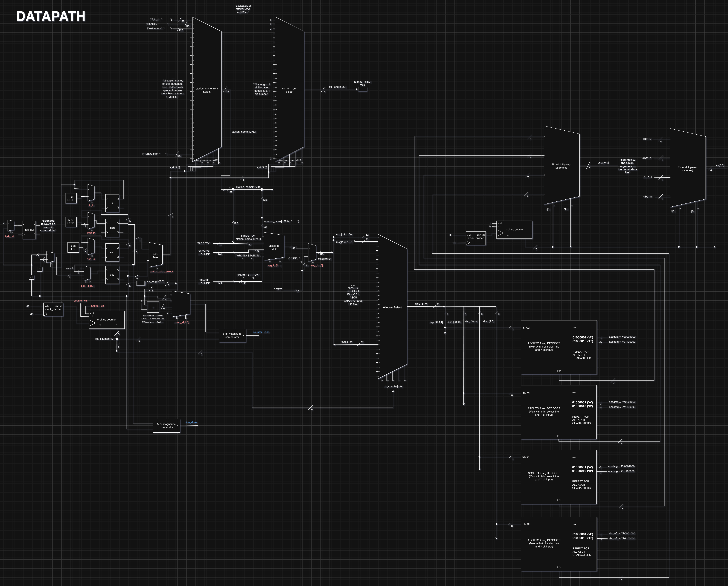Click the pos_ld[1:0] control label
The height and width of the screenshot is (586, 728).
tap(87, 286)
